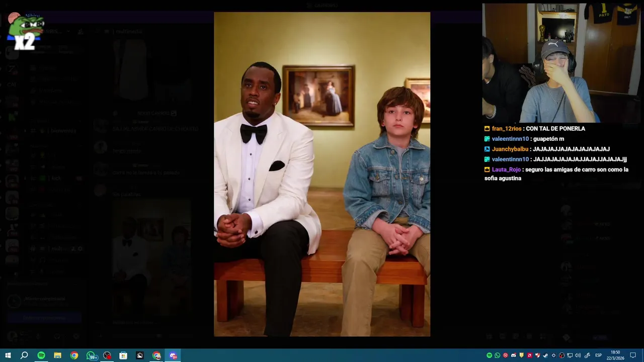This screenshot has height=362, width=644.
Task: Open Spotify from the taskbar
Action: tap(41, 355)
